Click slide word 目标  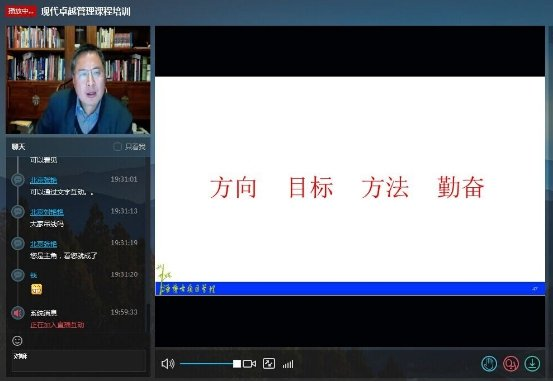pyautogui.click(x=311, y=187)
